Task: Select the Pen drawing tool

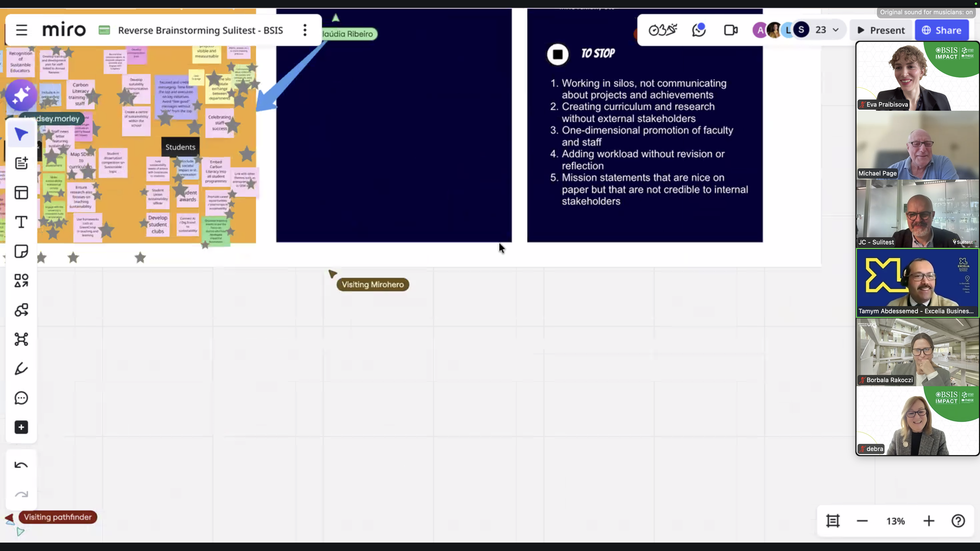Action: (x=21, y=368)
